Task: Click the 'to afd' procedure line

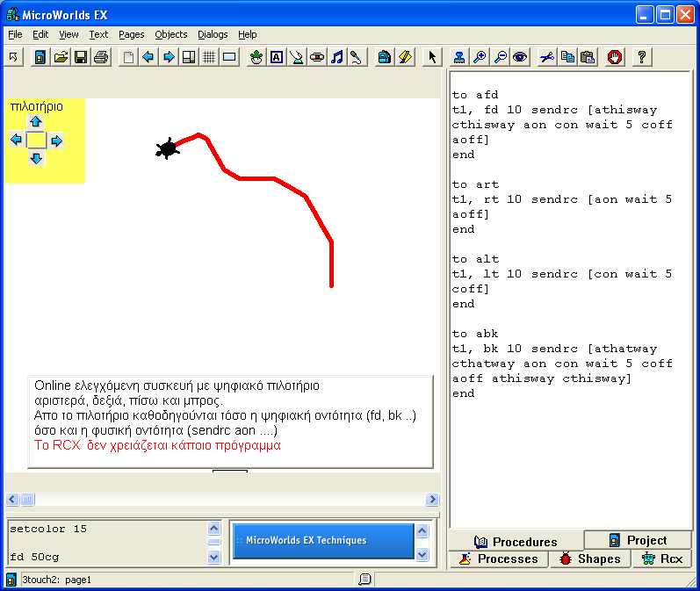Action: [x=475, y=95]
